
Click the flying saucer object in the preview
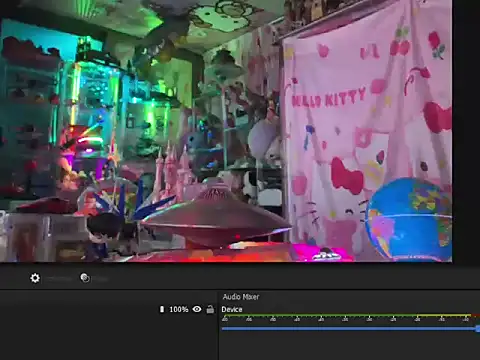coord(216,217)
